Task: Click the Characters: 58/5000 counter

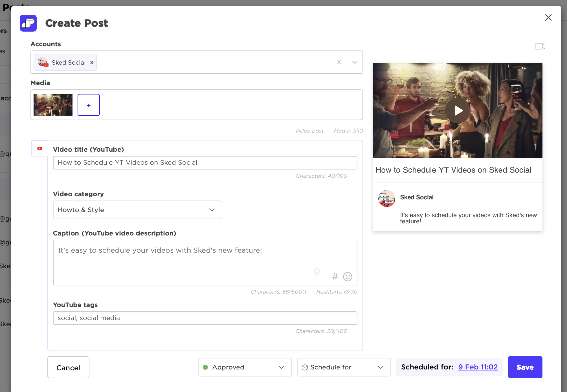Action: [x=278, y=292]
